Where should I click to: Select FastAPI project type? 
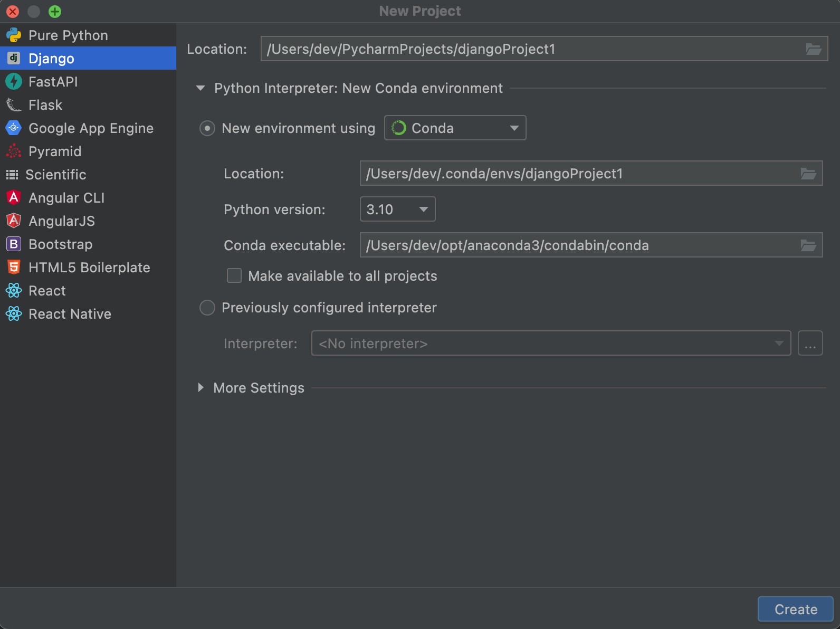[x=88, y=81]
